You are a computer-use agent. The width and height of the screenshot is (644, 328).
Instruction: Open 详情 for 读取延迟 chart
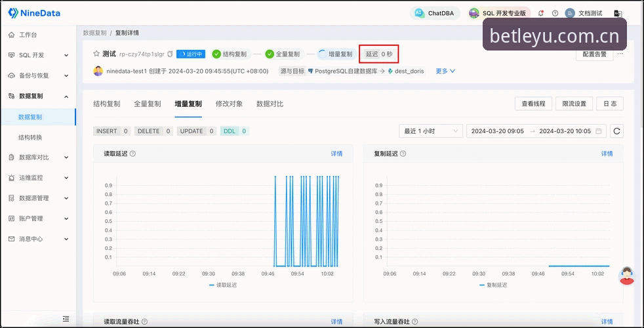pos(336,154)
